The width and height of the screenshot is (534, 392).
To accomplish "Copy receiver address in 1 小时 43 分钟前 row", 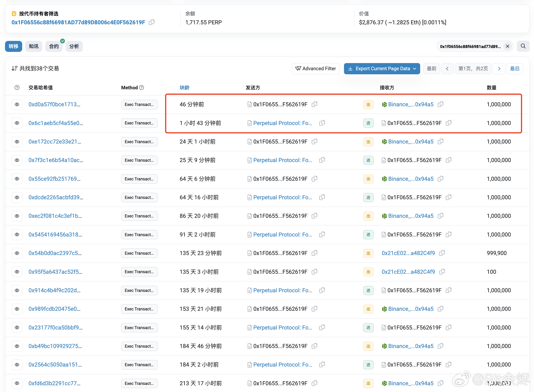I will (448, 123).
